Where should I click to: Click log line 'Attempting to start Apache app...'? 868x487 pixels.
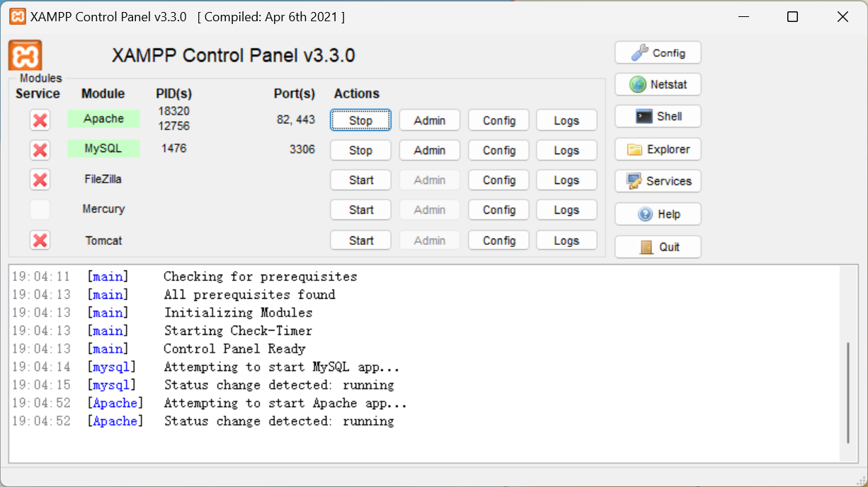(285, 403)
